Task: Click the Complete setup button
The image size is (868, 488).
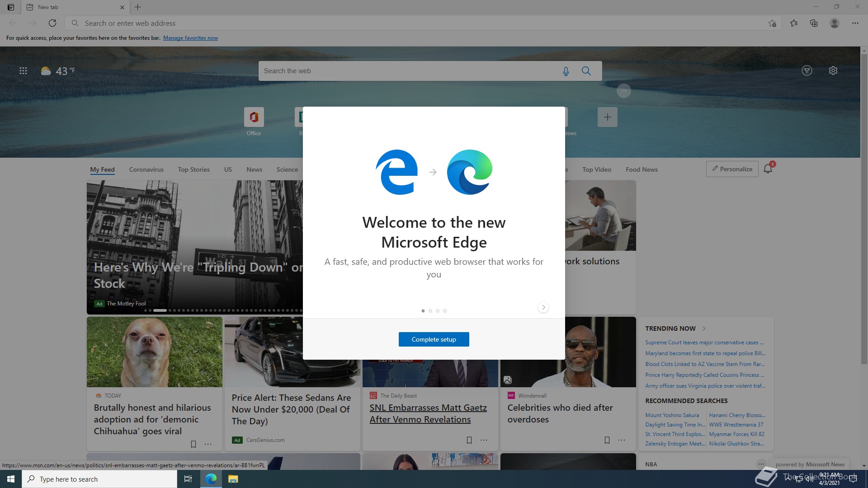Action: [434, 339]
